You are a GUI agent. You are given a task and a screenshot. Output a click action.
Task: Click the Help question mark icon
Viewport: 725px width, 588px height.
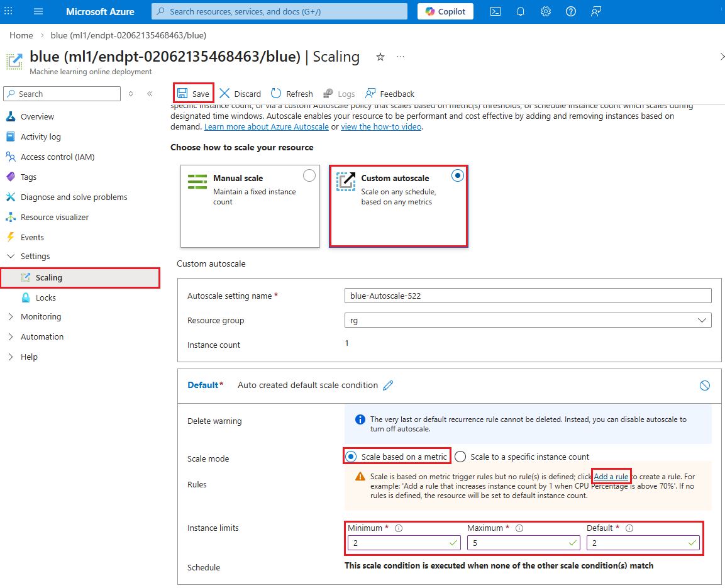[x=571, y=11]
